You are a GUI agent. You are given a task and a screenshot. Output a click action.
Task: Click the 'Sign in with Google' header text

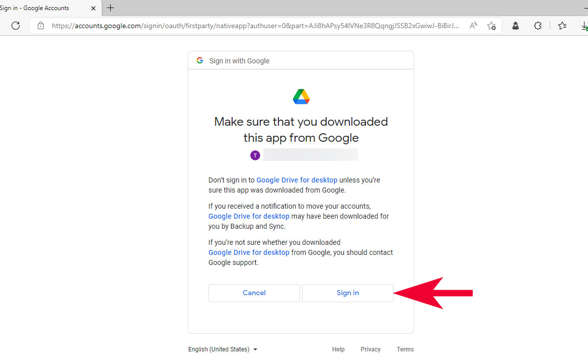tap(239, 61)
